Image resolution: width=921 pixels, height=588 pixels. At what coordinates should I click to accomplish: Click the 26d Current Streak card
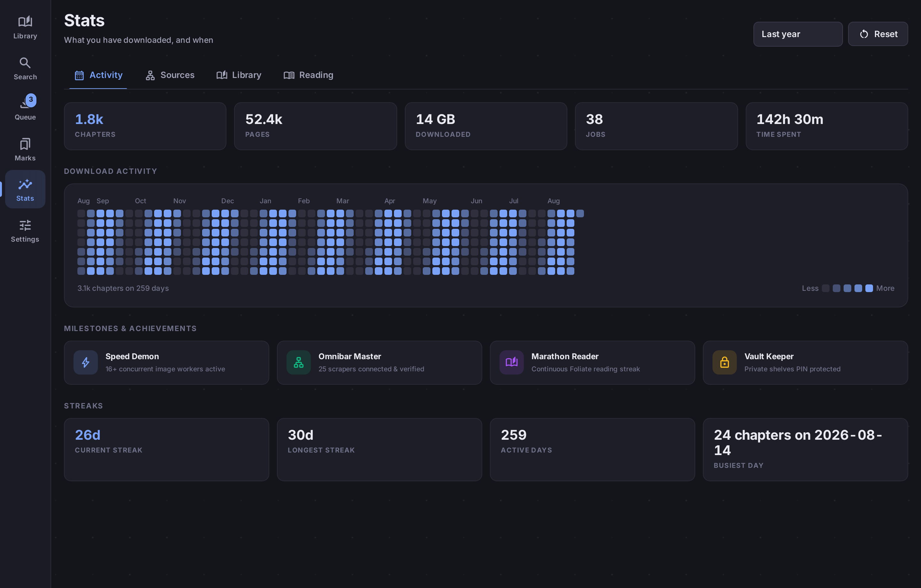click(x=166, y=450)
